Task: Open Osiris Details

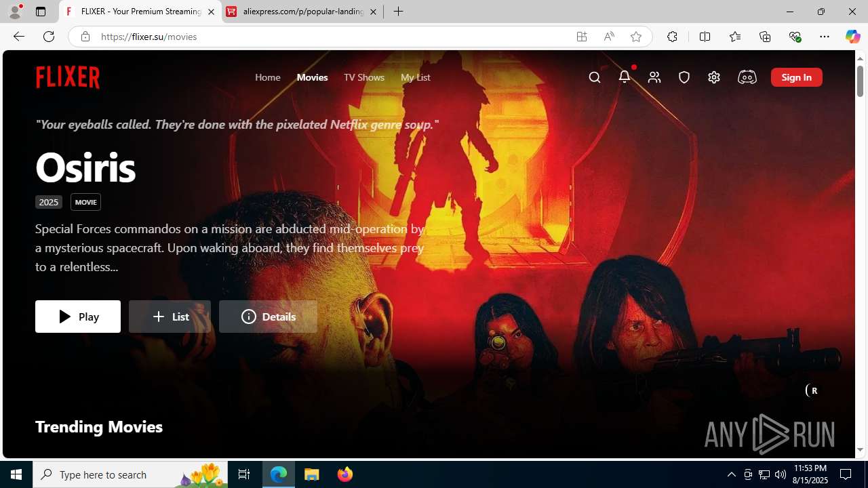Action: 268,317
